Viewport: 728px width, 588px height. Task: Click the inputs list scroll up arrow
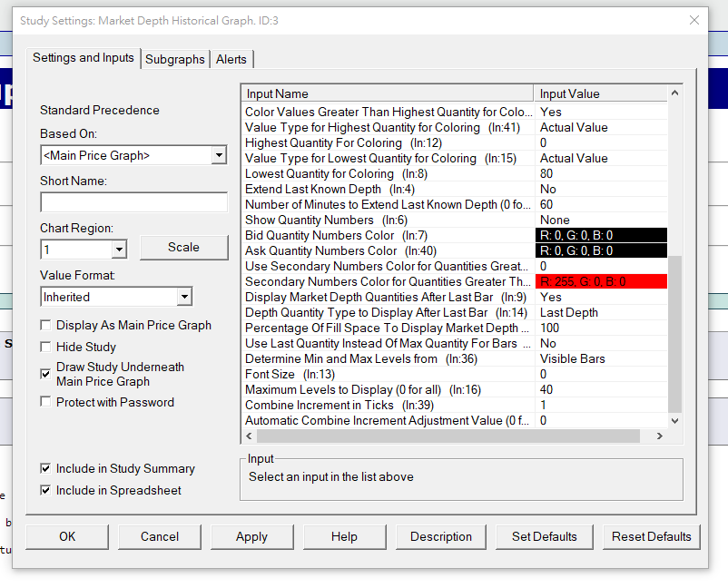point(675,93)
